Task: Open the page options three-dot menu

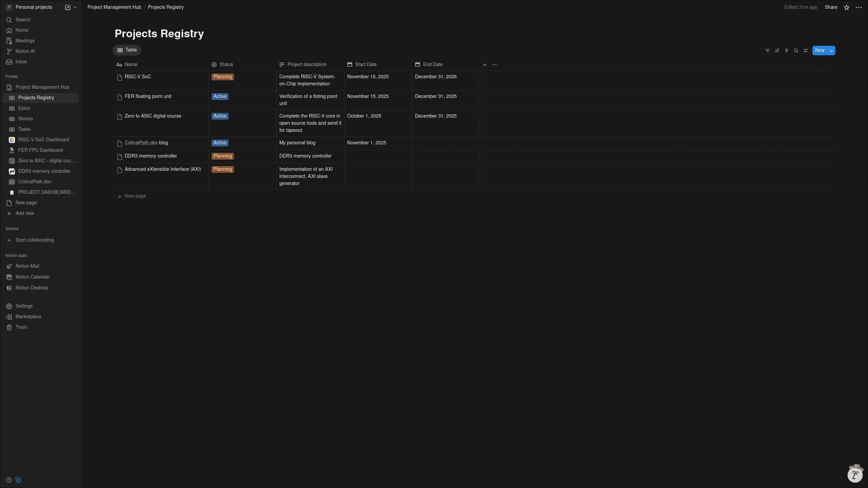Action: (x=859, y=7)
